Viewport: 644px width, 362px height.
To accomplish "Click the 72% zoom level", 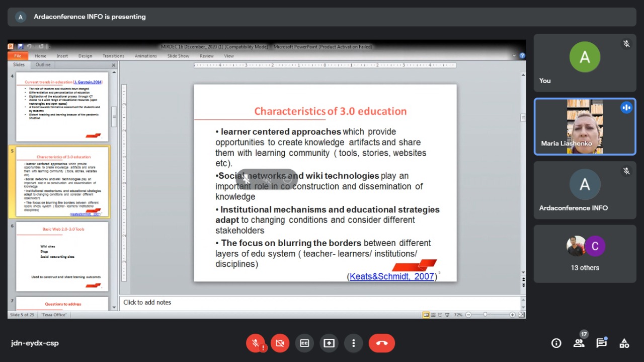I will (458, 315).
